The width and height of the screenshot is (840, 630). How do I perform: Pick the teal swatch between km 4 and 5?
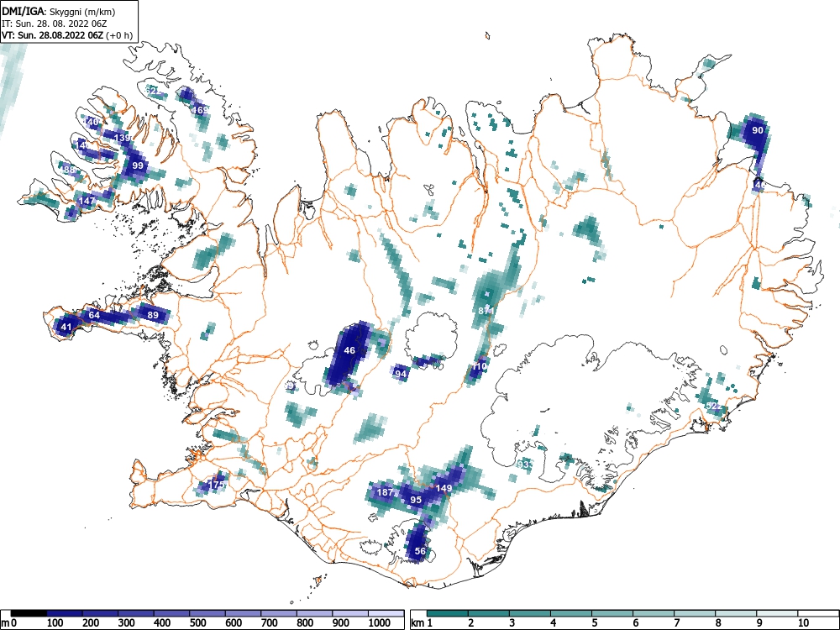tap(571, 613)
